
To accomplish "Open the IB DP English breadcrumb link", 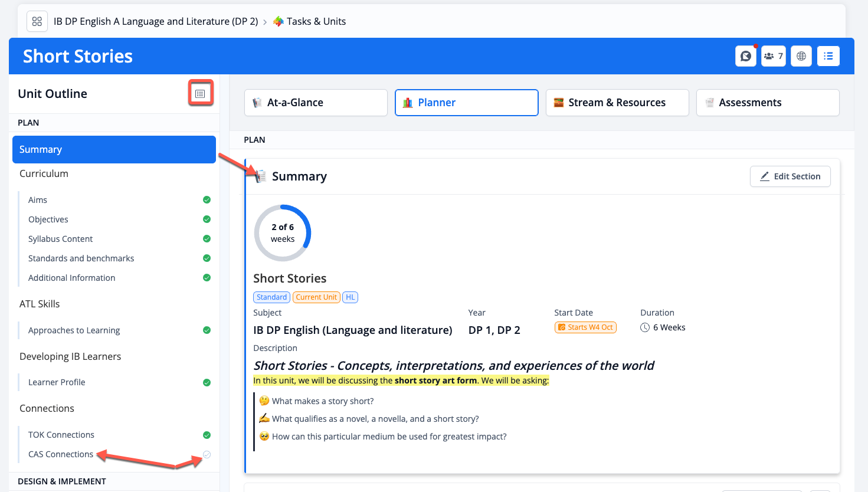I will click(156, 21).
